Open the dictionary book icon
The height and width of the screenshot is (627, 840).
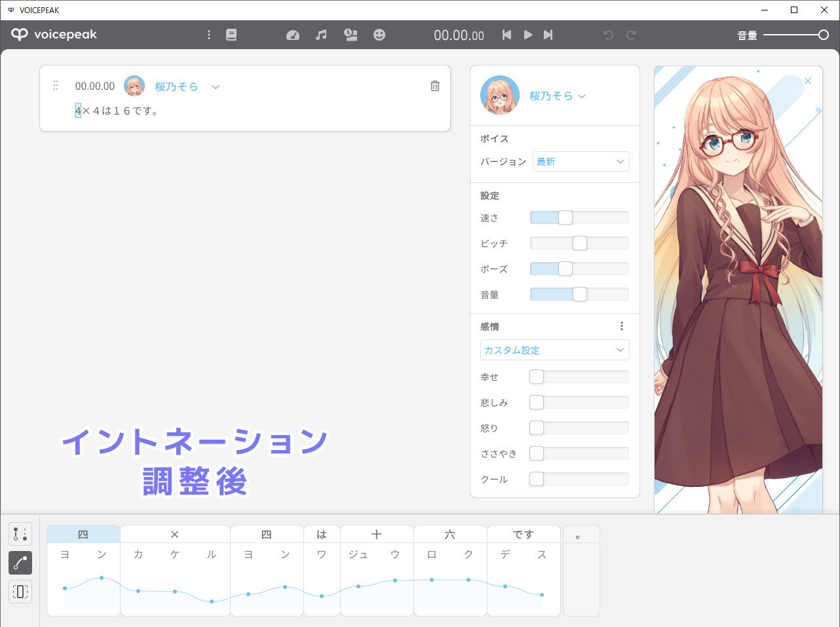point(231,35)
